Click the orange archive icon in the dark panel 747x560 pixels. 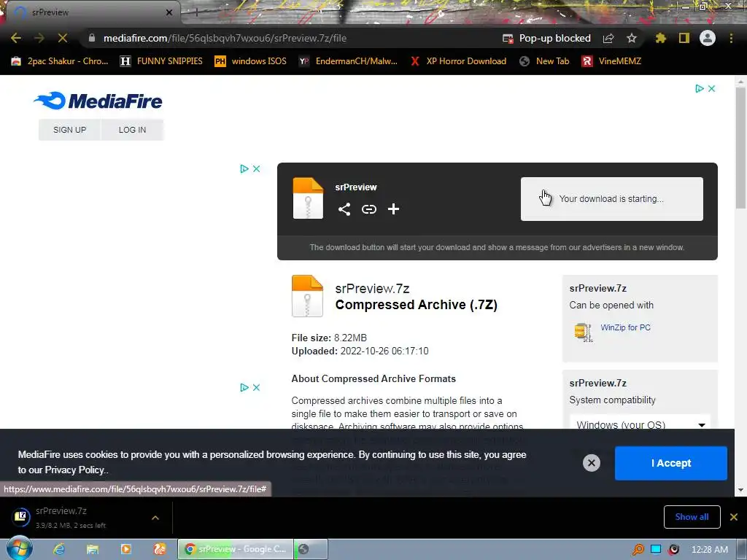click(x=308, y=198)
